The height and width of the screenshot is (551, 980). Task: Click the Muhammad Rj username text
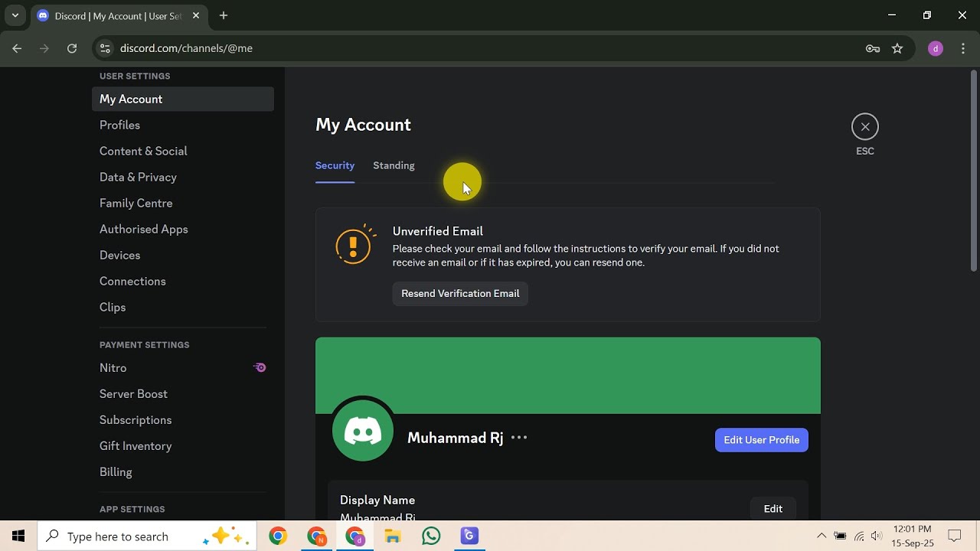[x=456, y=438]
